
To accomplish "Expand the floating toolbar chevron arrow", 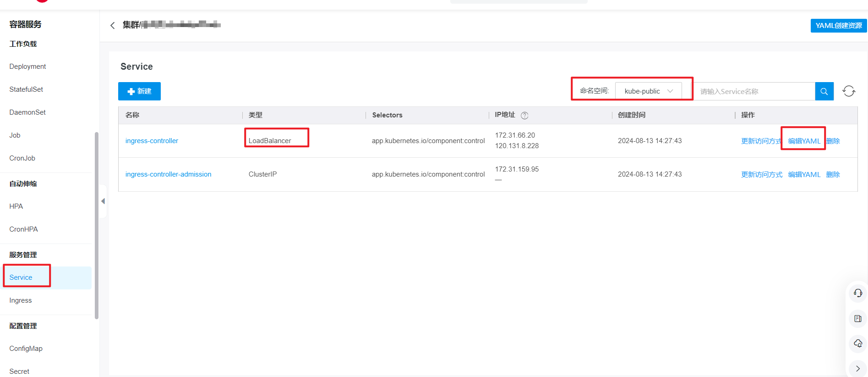I will coord(857,368).
